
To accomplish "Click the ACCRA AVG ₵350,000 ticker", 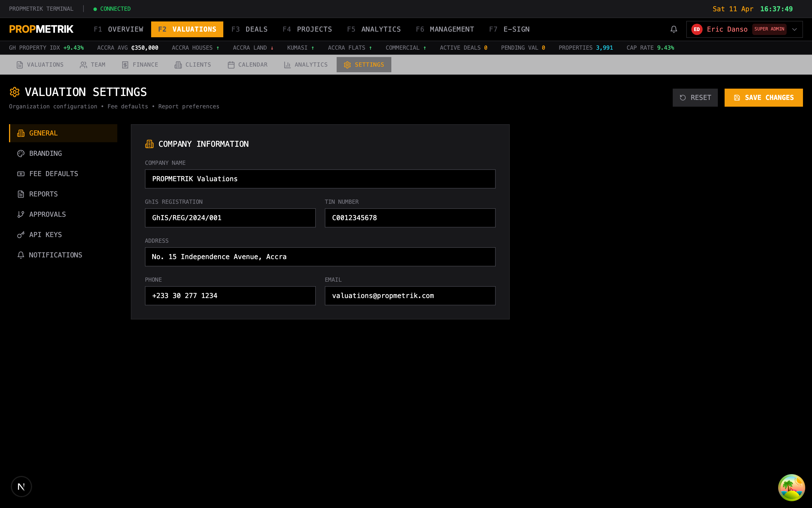I will pyautogui.click(x=128, y=48).
